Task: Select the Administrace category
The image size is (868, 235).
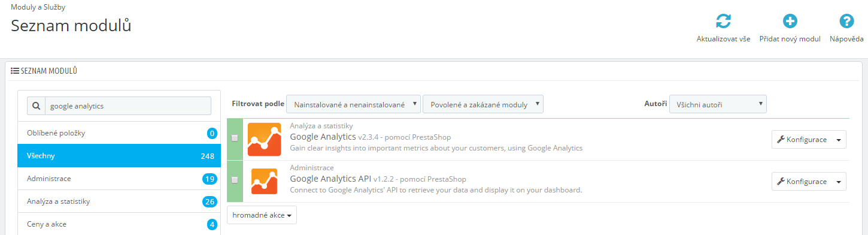Action: tap(119, 179)
